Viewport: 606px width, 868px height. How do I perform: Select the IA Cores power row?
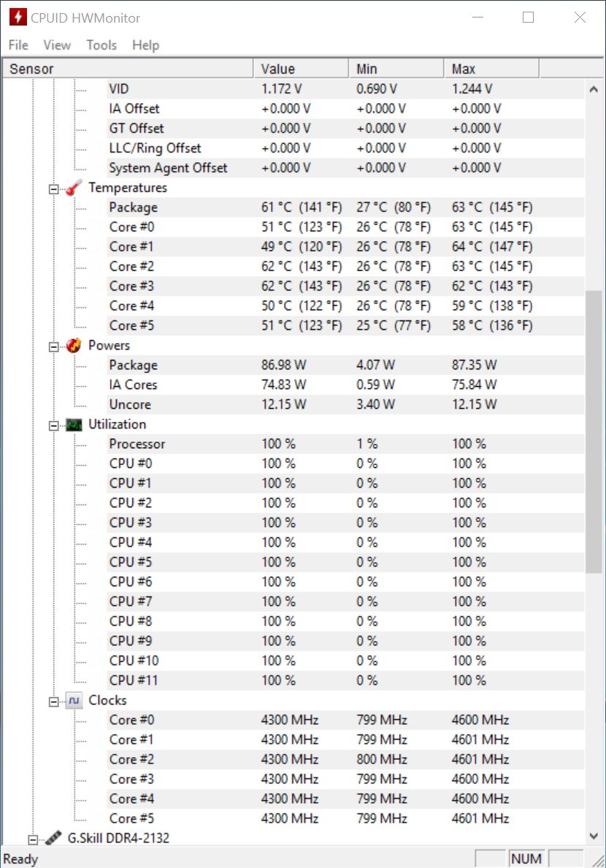tap(133, 385)
